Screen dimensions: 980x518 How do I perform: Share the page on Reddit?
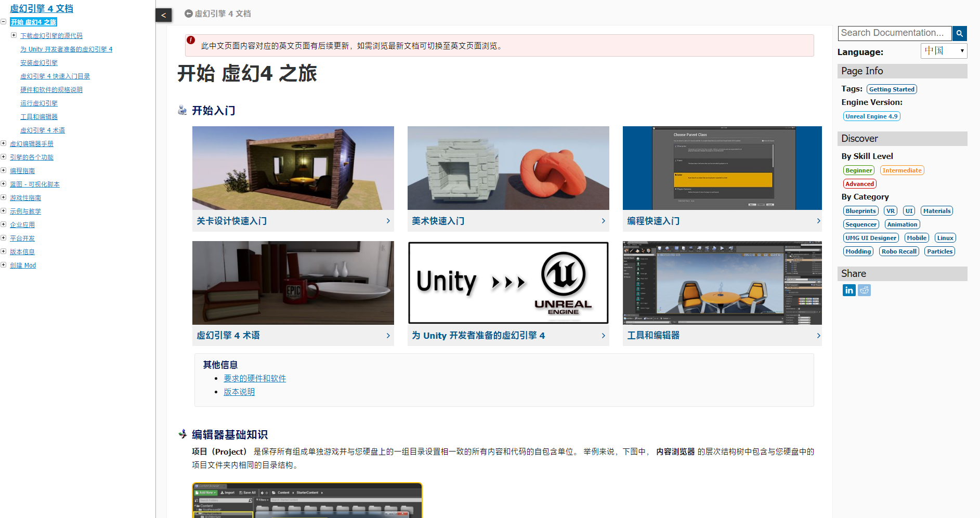(864, 290)
